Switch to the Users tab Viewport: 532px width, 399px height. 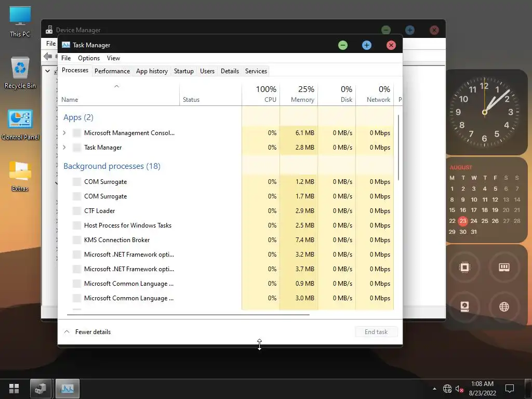[x=207, y=71]
